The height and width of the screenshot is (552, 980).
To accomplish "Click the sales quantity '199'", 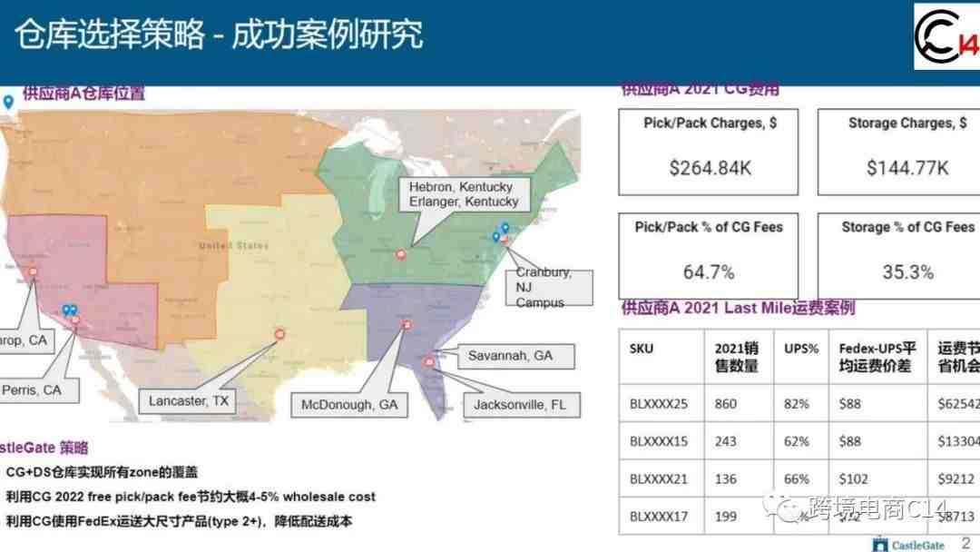I will pos(726,517).
